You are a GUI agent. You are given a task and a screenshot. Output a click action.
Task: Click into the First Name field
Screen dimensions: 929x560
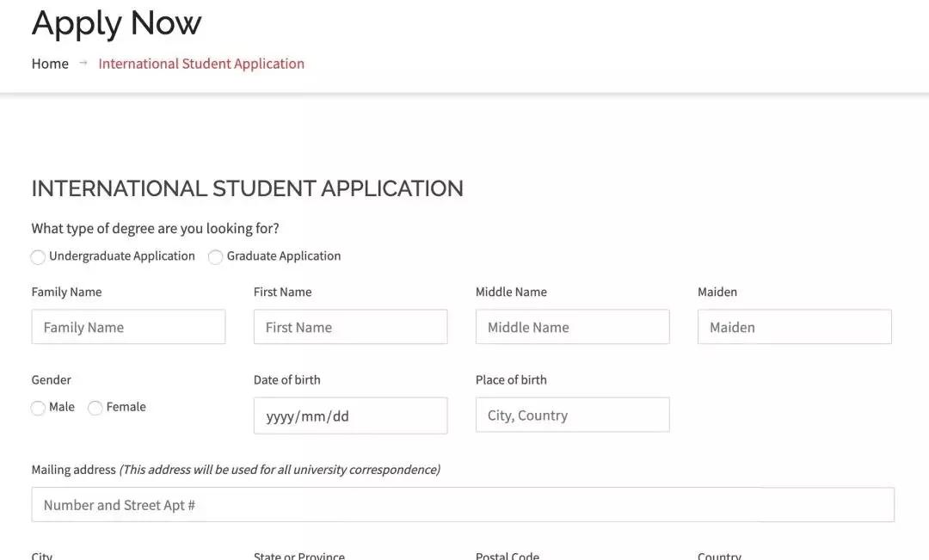349,327
